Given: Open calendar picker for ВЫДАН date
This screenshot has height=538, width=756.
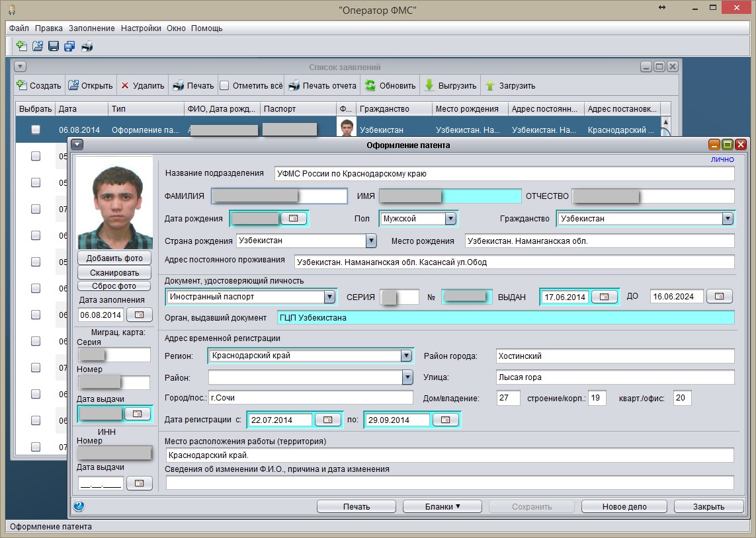Looking at the screenshot, I should 603,297.
